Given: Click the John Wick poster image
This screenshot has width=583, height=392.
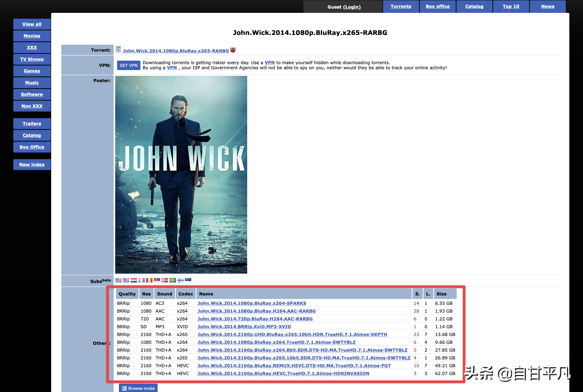Looking at the screenshot, I should [181, 175].
